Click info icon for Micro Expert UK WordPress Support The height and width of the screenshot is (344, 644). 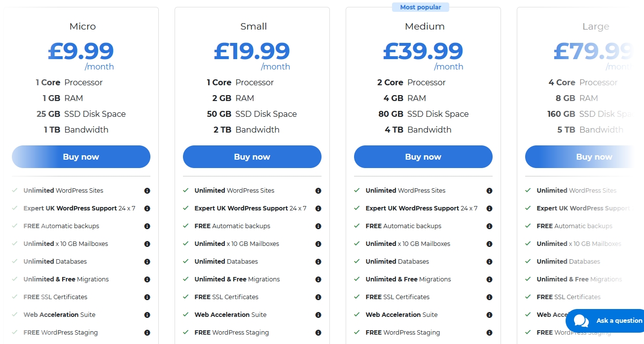point(147,208)
